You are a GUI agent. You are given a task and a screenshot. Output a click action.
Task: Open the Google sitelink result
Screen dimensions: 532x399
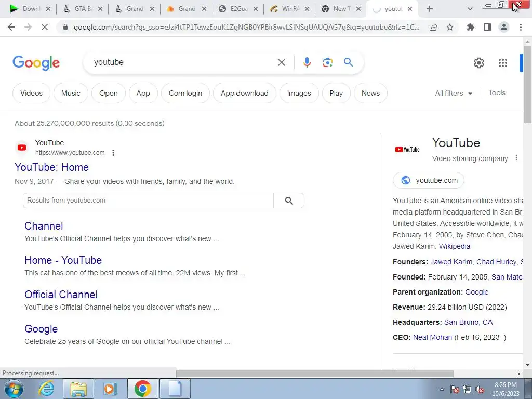pos(41,329)
